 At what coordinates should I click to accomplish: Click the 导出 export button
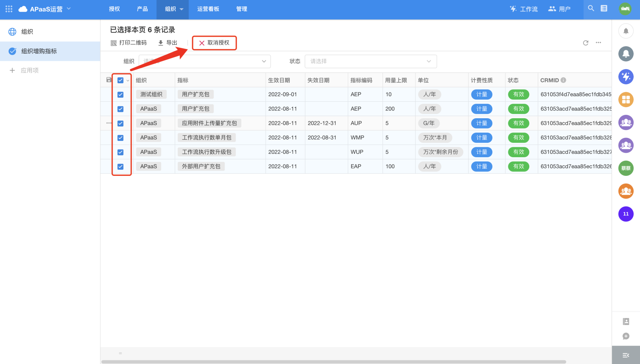tap(168, 43)
